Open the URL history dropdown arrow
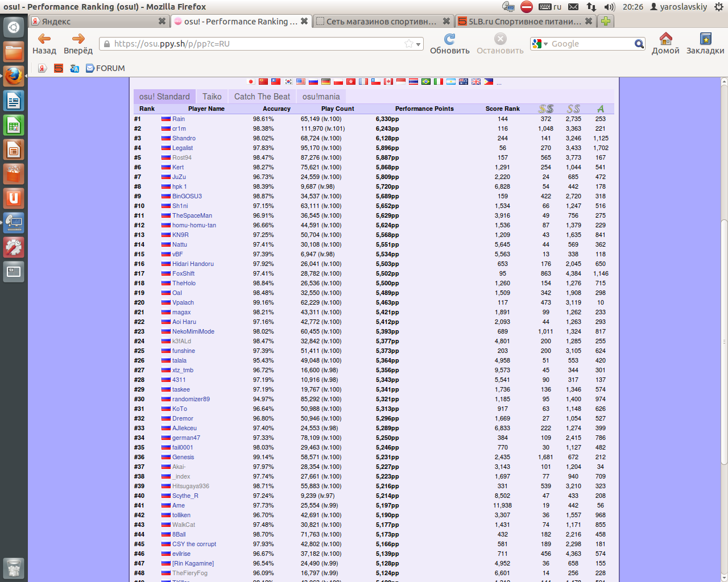Screen dimensions: 728x582 [x=419, y=44]
